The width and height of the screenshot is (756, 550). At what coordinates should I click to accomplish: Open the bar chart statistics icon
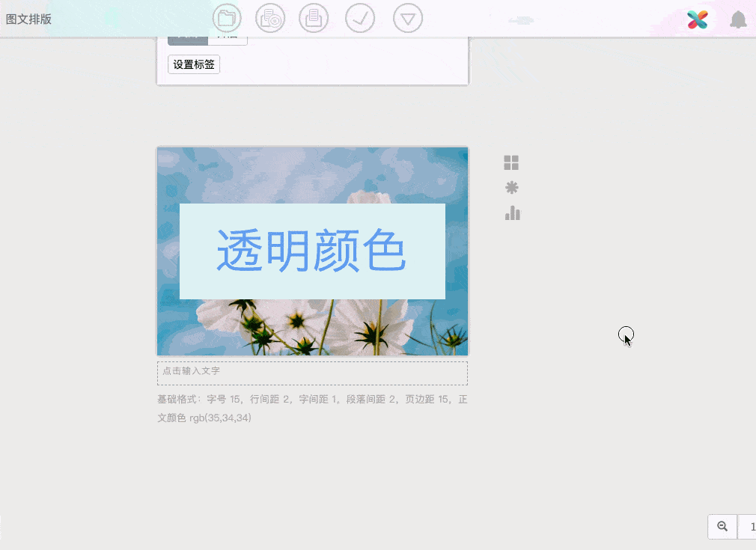(512, 213)
